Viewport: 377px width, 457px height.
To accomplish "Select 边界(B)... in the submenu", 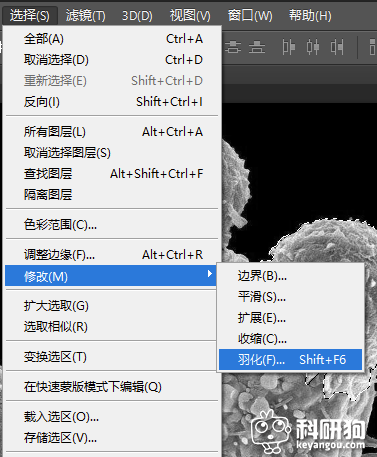I will [x=290, y=276].
